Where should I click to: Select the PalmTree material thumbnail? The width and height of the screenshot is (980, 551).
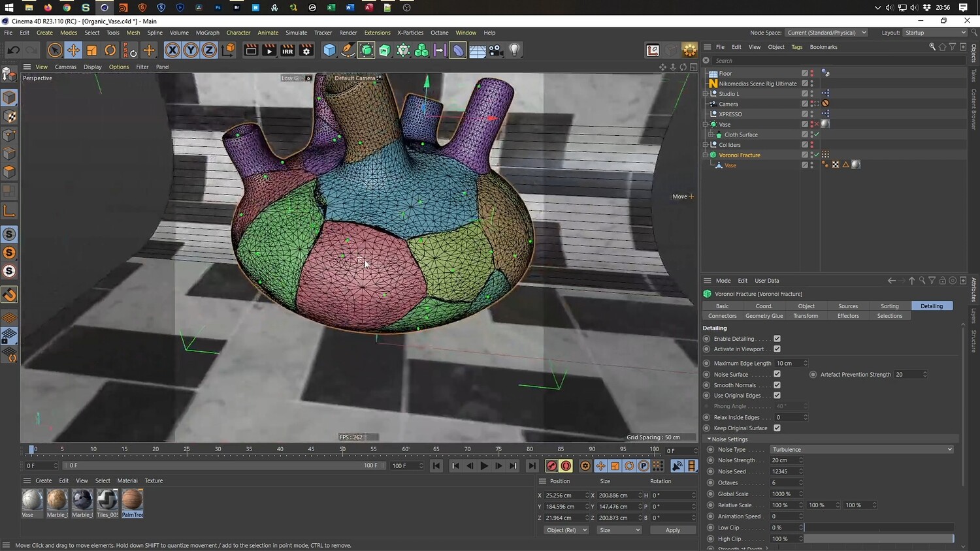coord(132,500)
